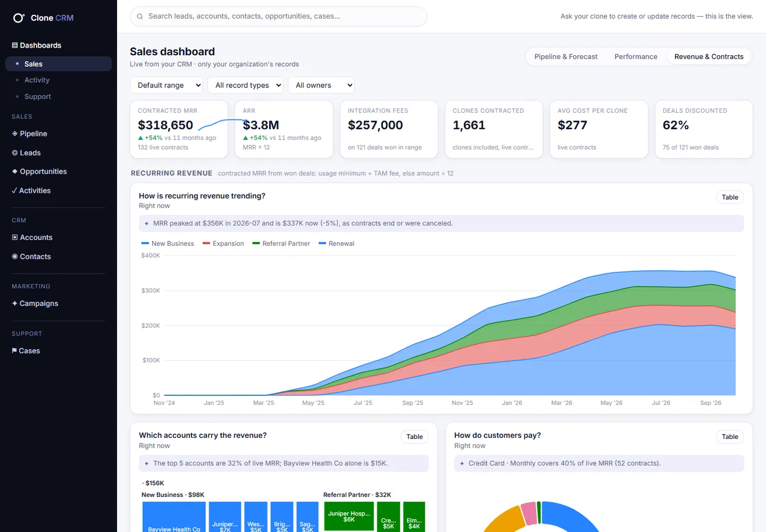Click the Integration Fees $257,000 card
The image size is (766, 532).
pyautogui.click(x=389, y=129)
